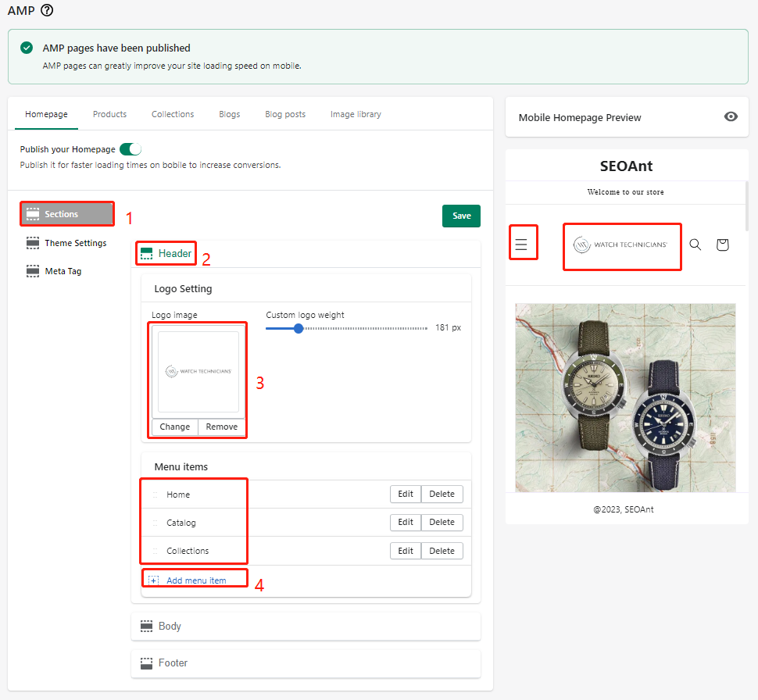Image resolution: width=758 pixels, height=700 pixels.
Task: Click the Footer section icon
Action: pyautogui.click(x=146, y=663)
